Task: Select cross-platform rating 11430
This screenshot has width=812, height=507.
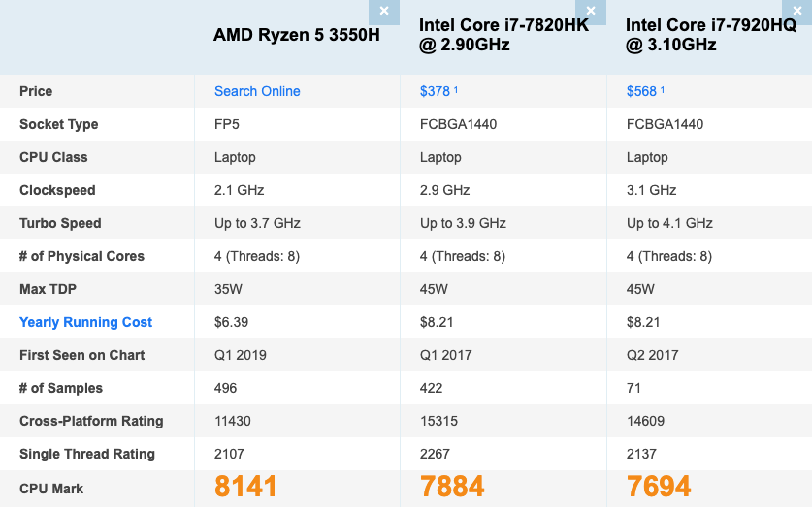Action: pyautogui.click(x=233, y=421)
